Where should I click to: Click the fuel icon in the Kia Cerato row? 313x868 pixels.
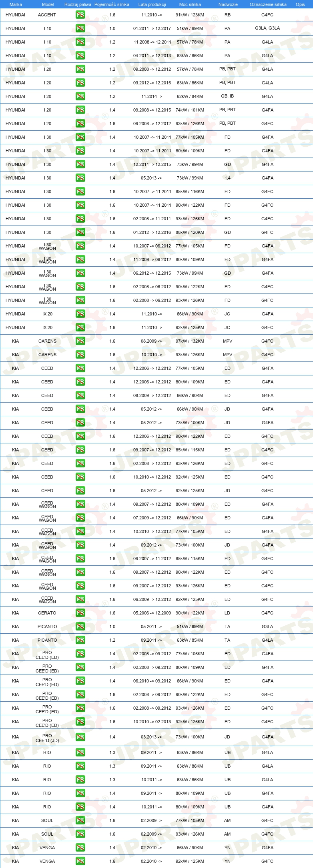[80, 613]
